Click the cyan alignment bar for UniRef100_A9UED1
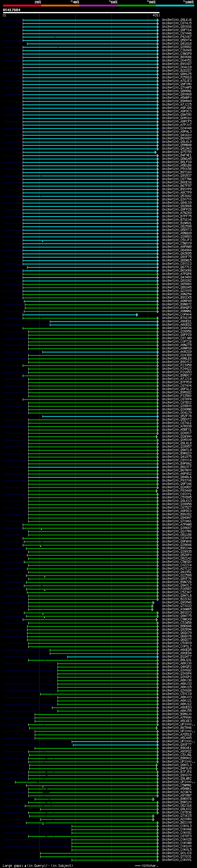 (104, 321)
